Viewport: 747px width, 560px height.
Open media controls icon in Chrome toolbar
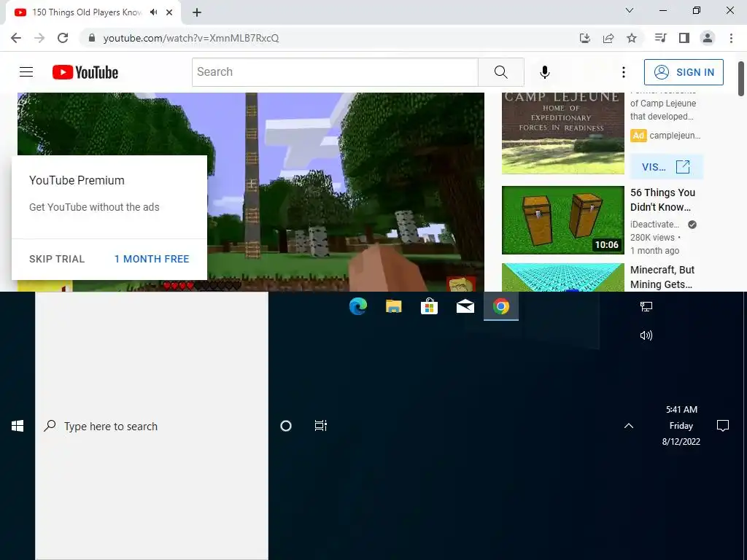[660, 38]
